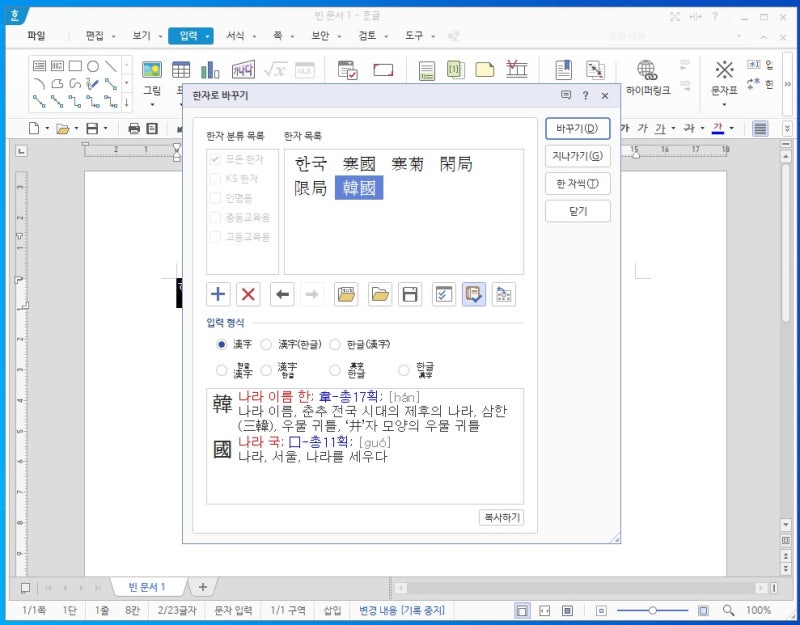Click the new document icon in toolbar
This screenshot has height=625, width=800.
pos(34,129)
